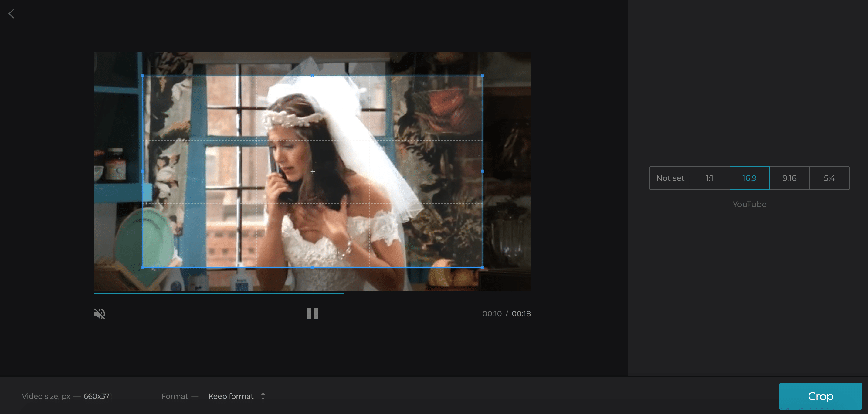
Task: Expand the Format keep format dropdown
Action: tap(237, 396)
